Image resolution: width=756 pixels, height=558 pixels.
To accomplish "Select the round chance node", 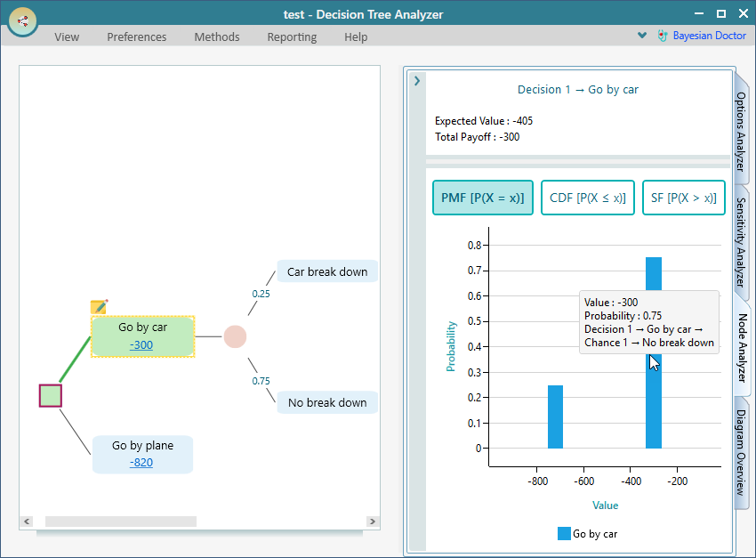I will (x=235, y=336).
